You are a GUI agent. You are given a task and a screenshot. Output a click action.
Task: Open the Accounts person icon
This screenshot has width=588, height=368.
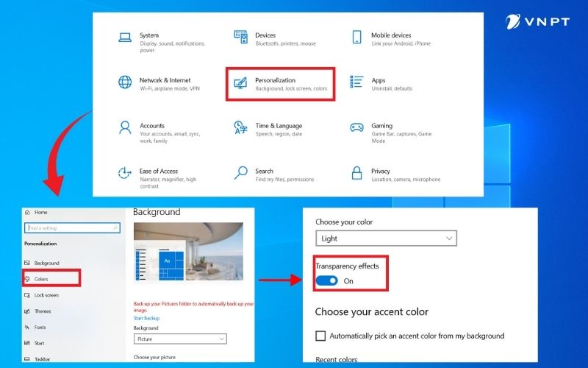coord(125,127)
